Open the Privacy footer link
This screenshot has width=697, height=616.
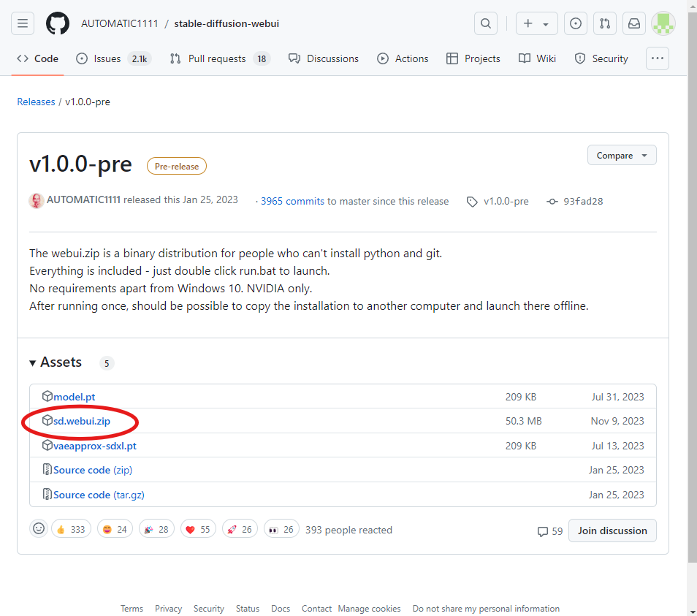[x=169, y=609]
